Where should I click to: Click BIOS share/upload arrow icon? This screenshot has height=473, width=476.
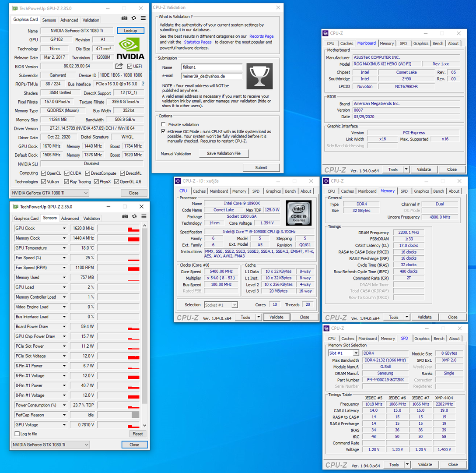pos(119,66)
